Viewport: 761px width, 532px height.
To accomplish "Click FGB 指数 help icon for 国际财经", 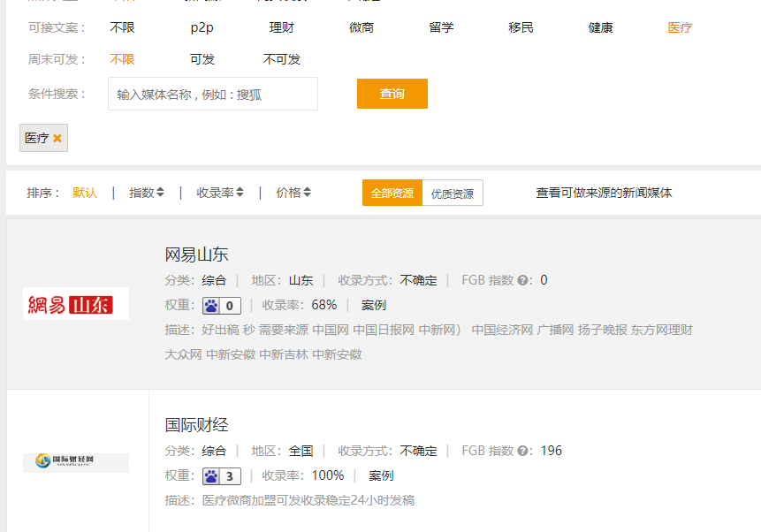I will click(522, 451).
